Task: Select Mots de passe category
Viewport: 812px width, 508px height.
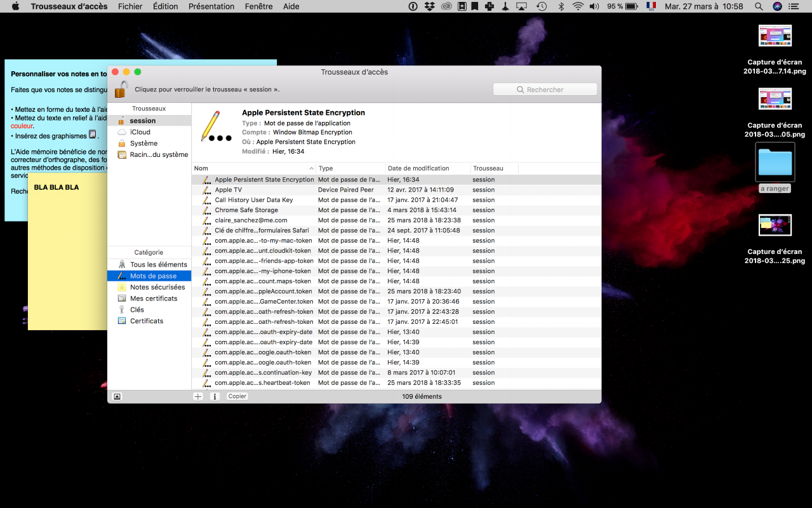Action: click(x=149, y=276)
